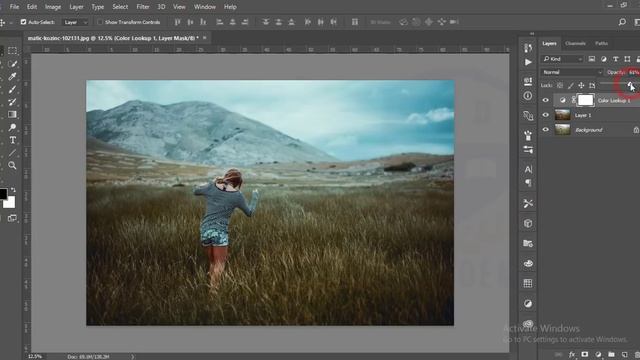Open Auto-Select Layer dropdown
This screenshot has width=640, height=360.
click(75, 22)
